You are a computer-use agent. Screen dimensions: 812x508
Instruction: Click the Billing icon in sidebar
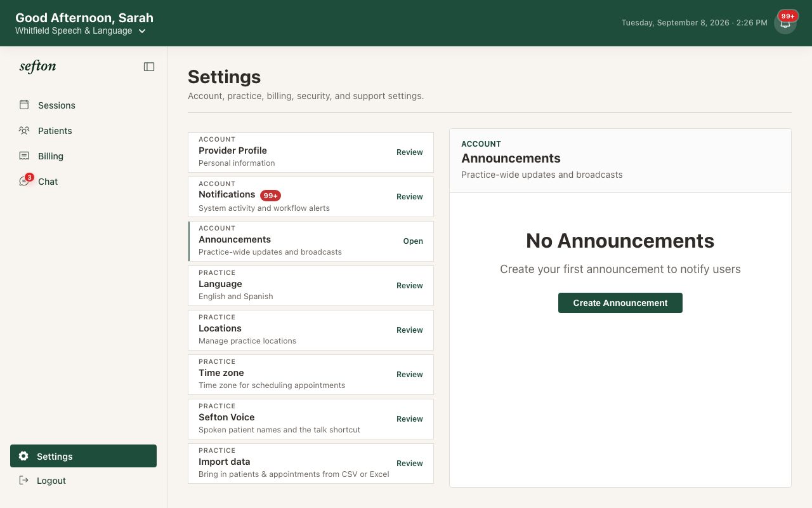click(24, 156)
